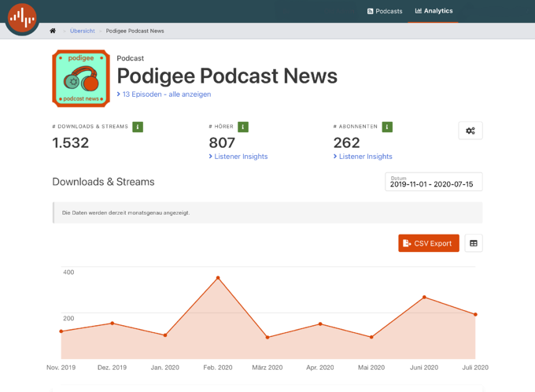
Task: Open the gear settings button
Action: 470,131
